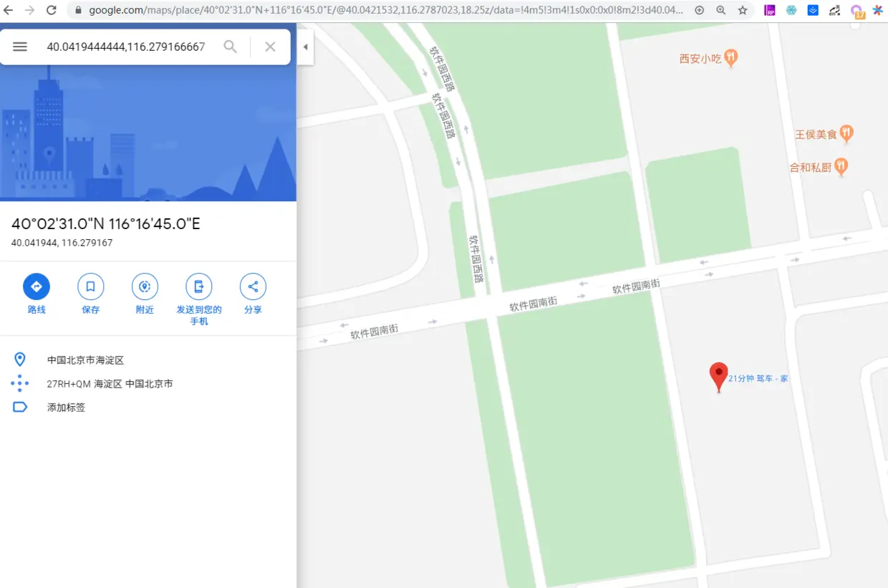Click the search magnifier icon
Image resolution: width=888 pixels, height=588 pixels.
(230, 47)
